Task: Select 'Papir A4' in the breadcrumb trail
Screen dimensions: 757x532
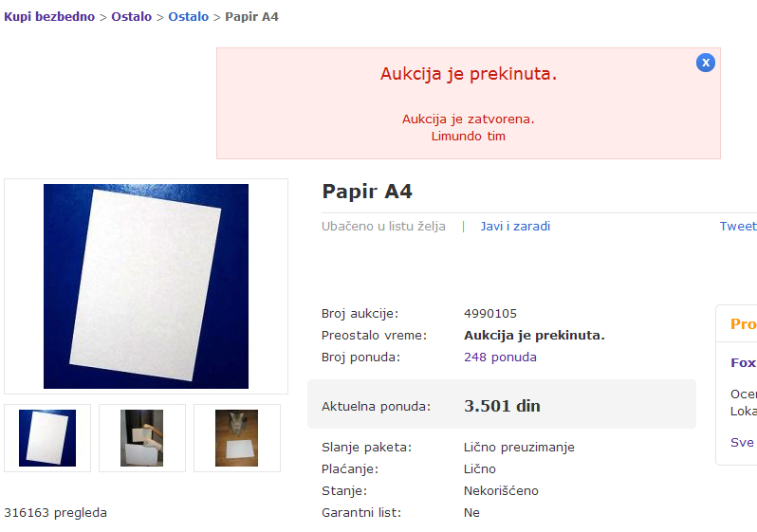Action: pos(251,17)
